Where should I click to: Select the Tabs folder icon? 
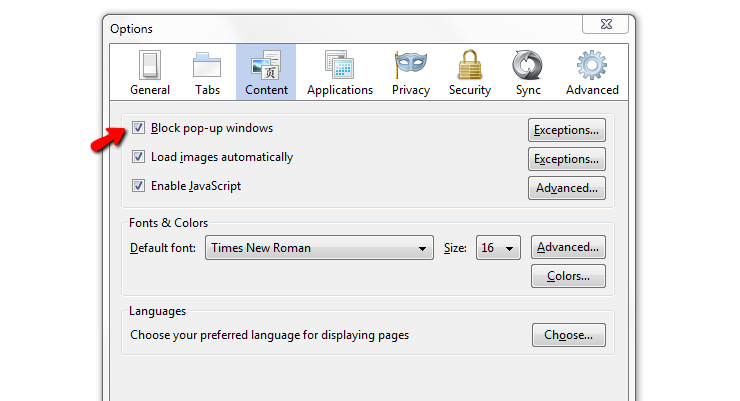[x=207, y=65]
